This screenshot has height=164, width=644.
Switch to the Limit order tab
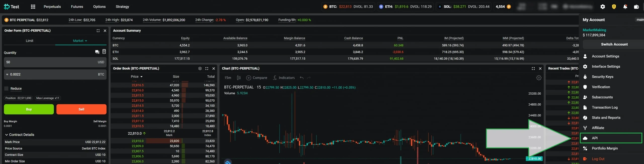click(29, 41)
